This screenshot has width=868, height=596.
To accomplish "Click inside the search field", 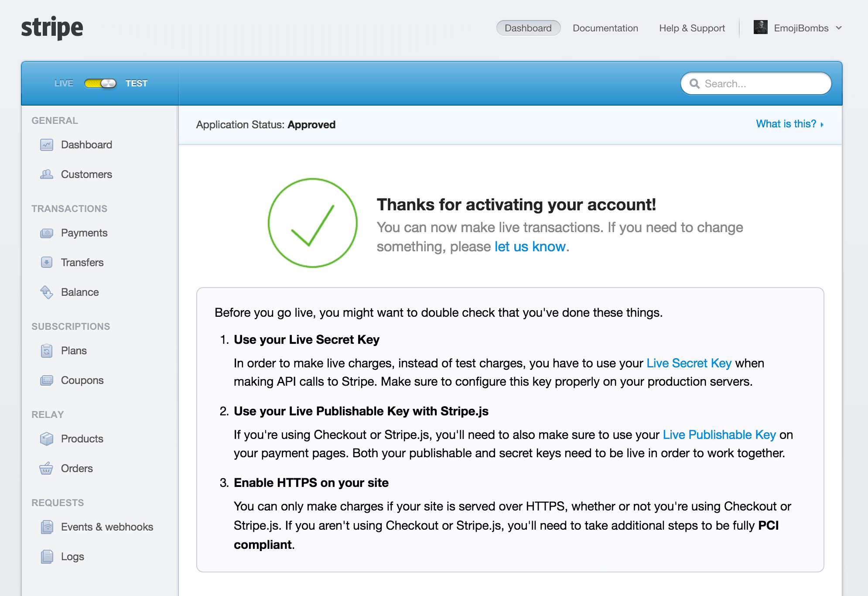I will click(x=755, y=83).
